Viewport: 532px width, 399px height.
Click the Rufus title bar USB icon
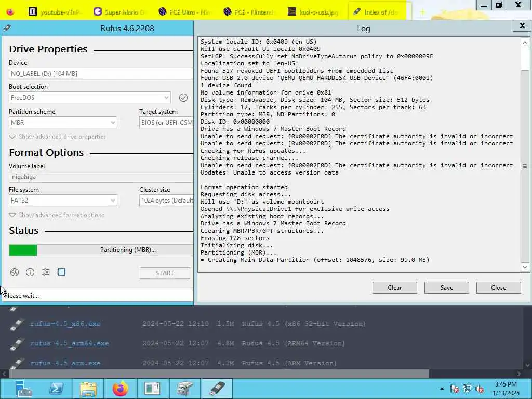(x=7, y=28)
